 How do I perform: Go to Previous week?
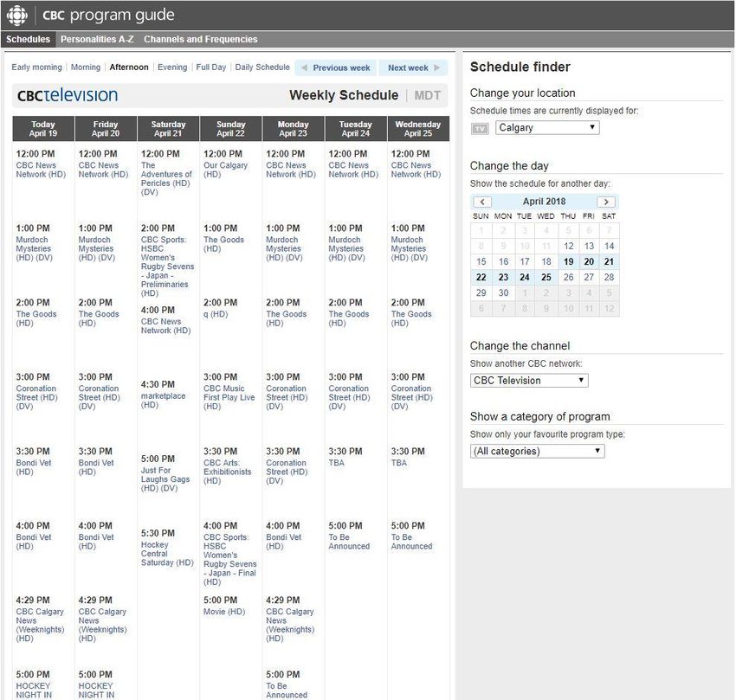click(x=336, y=68)
